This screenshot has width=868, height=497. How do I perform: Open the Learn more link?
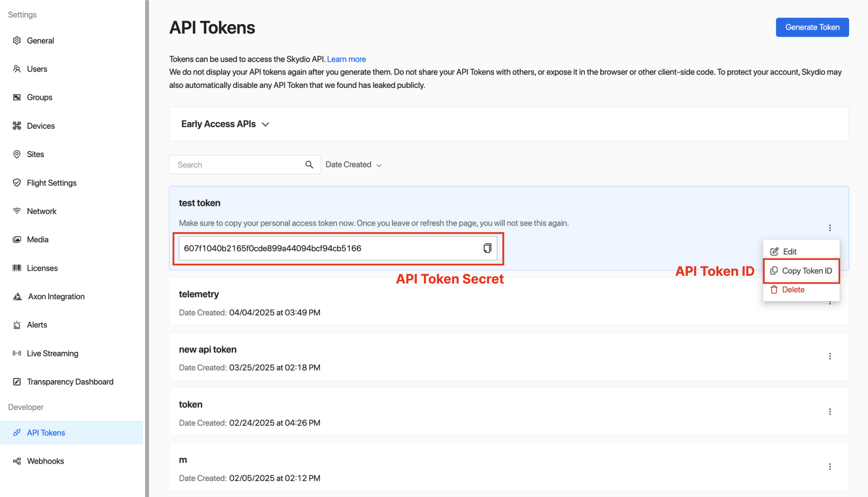[x=346, y=59]
